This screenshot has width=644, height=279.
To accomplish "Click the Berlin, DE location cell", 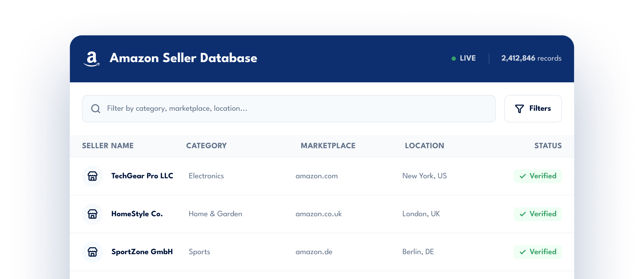I will coord(418,252).
